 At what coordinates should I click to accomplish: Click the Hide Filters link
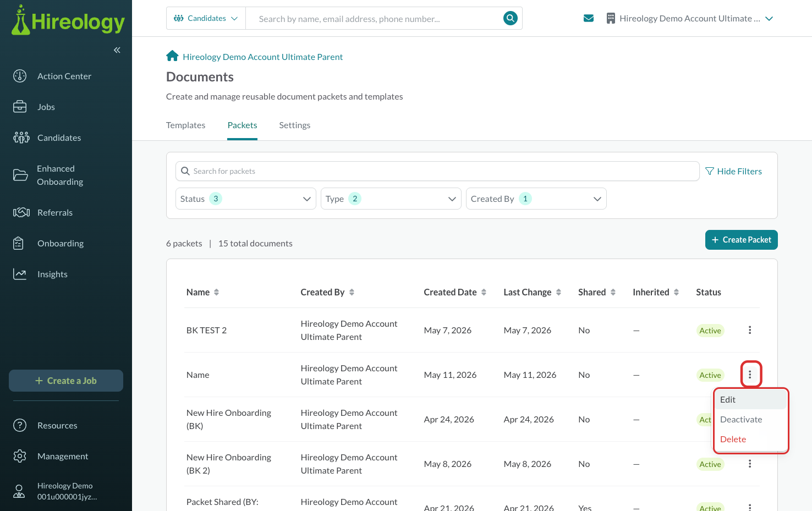tap(734, 171)
